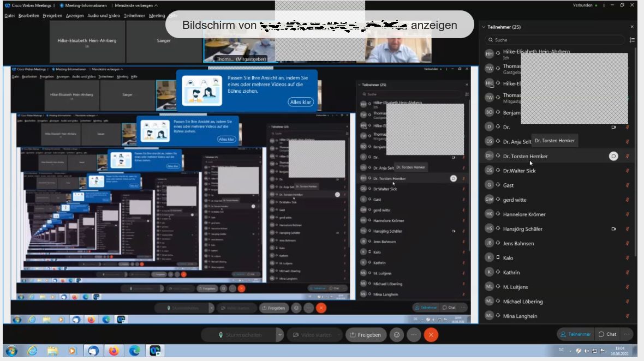Select participant Kalo

(557, 258)
